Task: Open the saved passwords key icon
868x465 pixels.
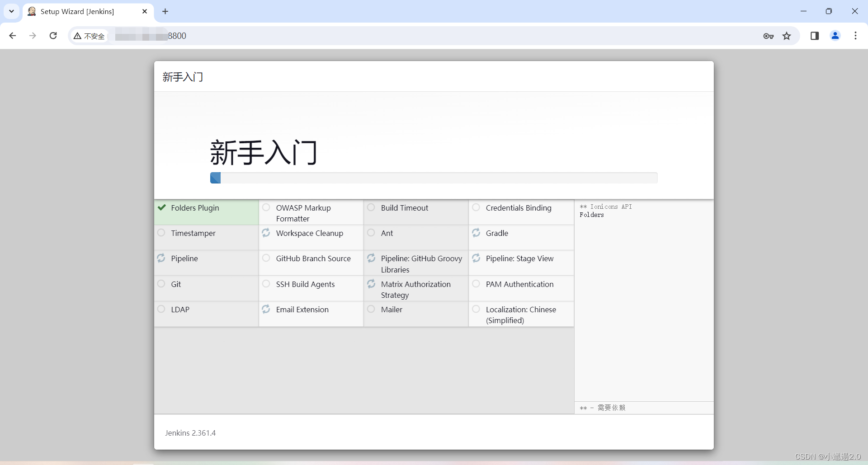Action: tap(769, 36)
